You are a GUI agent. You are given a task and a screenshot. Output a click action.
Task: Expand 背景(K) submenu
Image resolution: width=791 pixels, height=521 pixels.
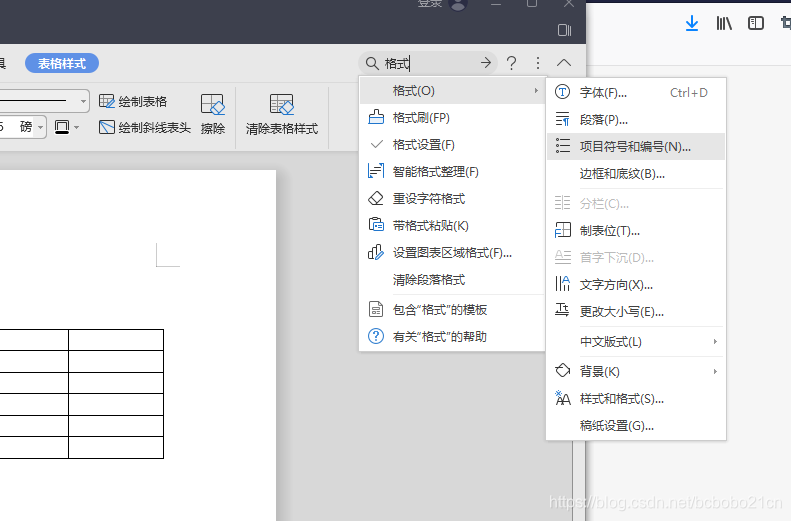point(636,372)
